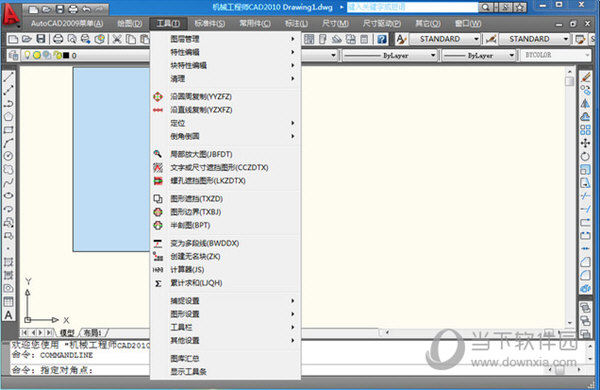This screenshot has width=600, height=390.
Task: Select the Circle tool in the draw toolbar
Action: click(x=8, y=156)
